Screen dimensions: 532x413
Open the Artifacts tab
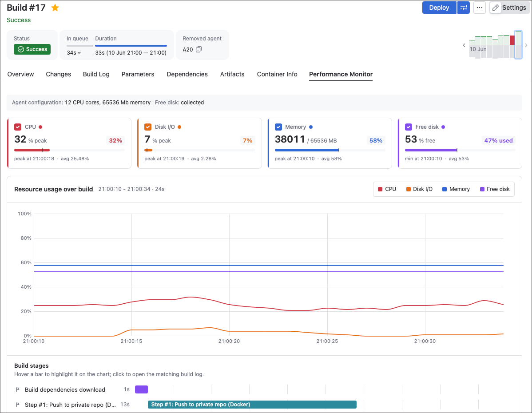[x=232, y=74]
